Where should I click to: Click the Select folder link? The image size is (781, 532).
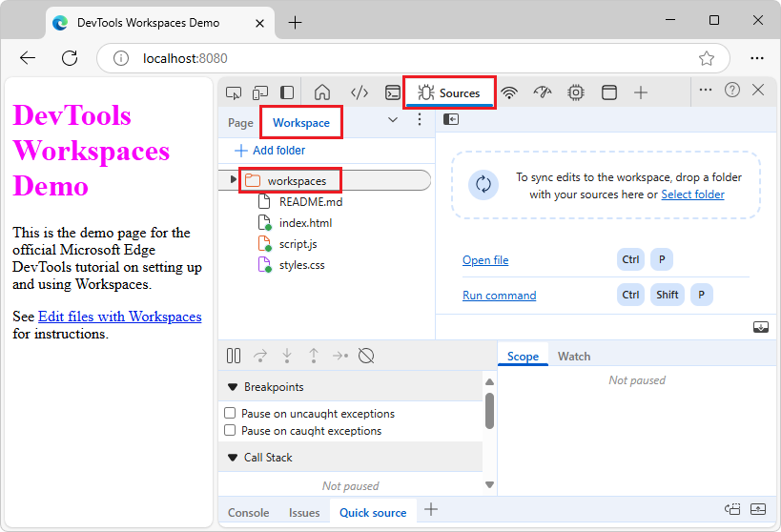(692, 194)
